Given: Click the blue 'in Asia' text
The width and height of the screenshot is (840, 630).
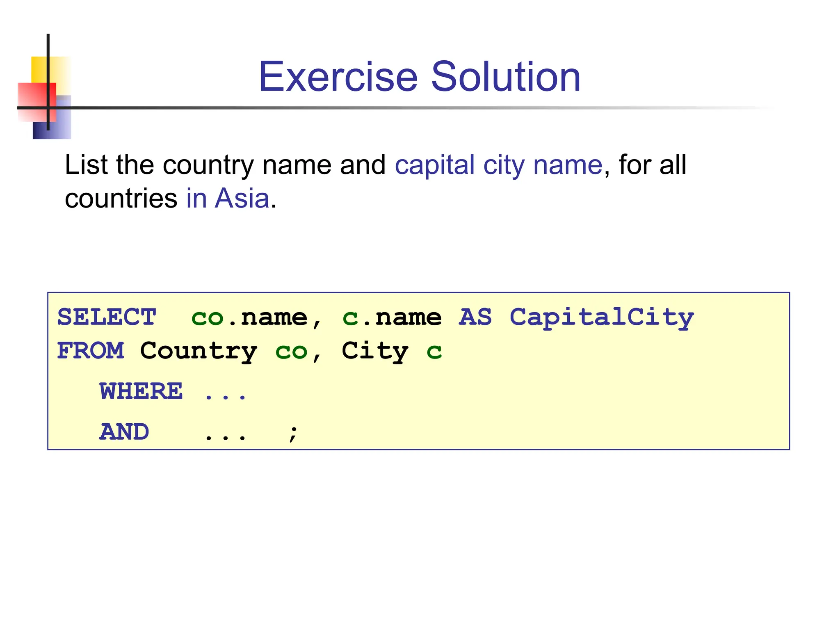Looking at the screenshot, I should pyautogui.click(x=228, y=199).
